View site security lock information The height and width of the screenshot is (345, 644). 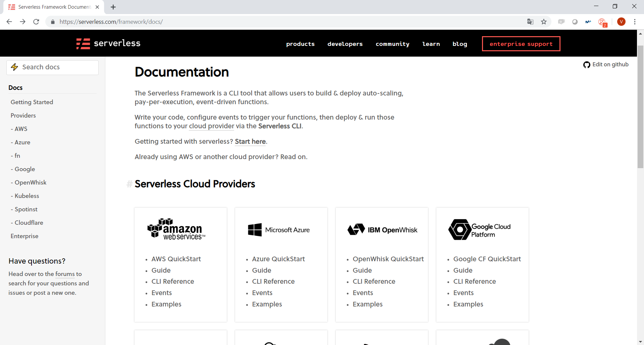[53, 22]
